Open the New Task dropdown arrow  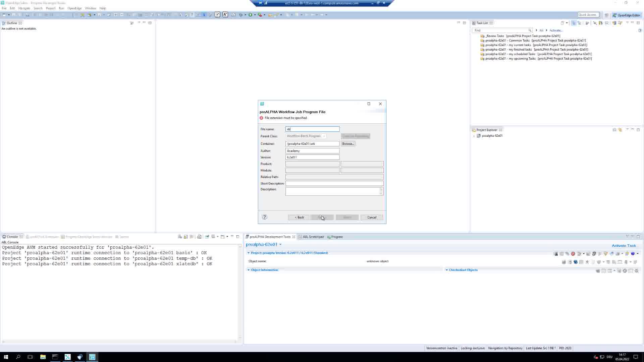[x=567, y=23]
